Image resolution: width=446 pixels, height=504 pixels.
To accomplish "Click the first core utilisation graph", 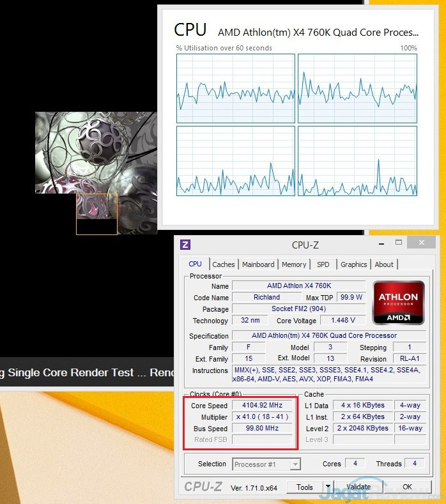I will (236, 88).
